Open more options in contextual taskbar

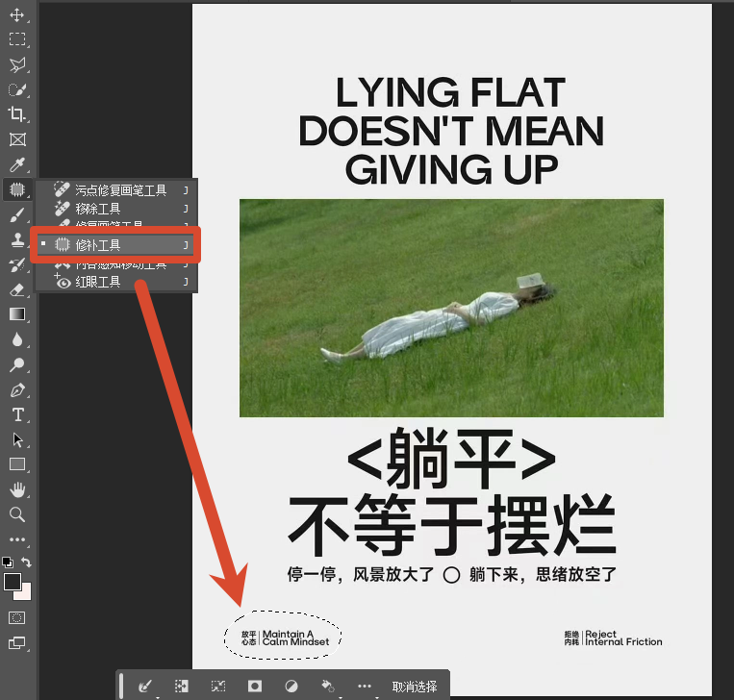(x=365, y=687)
